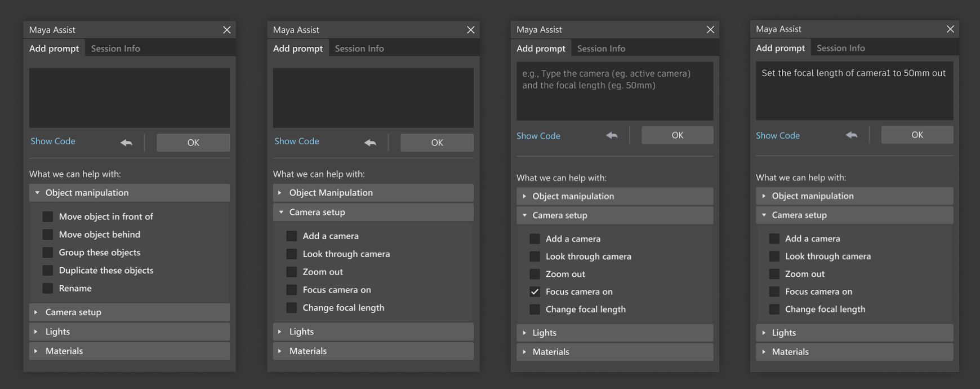
Task: Click the prompt box showing the camera placeholder text
Action: tap(615, 91)
